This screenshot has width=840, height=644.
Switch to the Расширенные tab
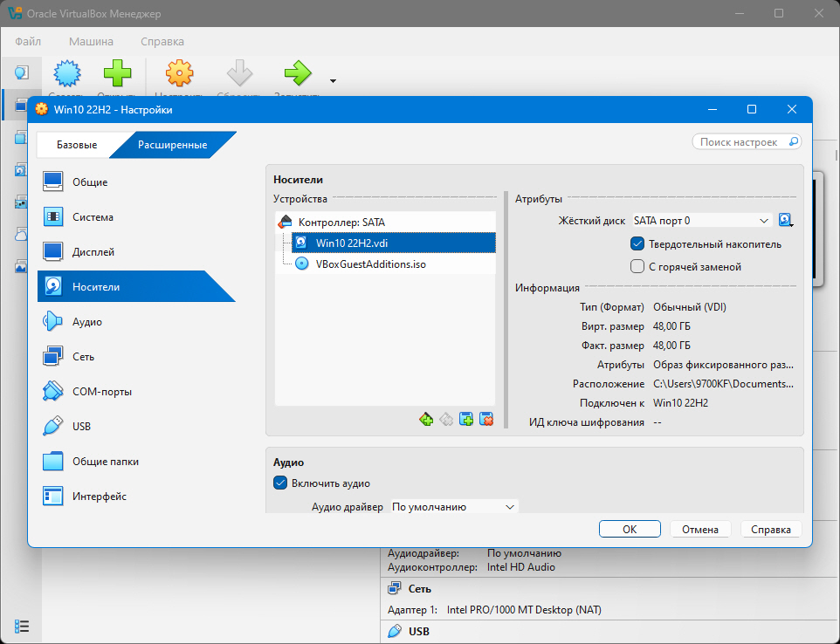[173, 145]
